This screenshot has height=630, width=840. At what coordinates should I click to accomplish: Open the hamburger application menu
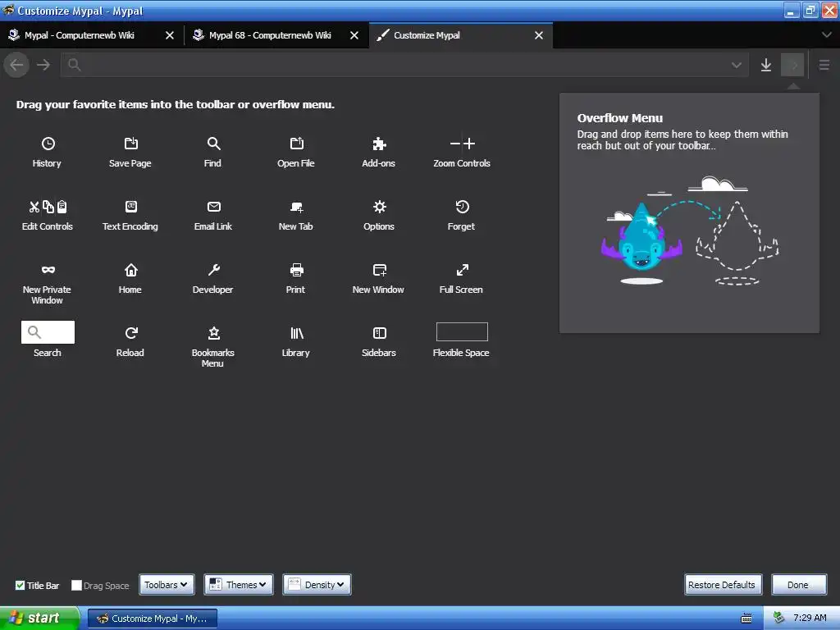tap(824, 66)
